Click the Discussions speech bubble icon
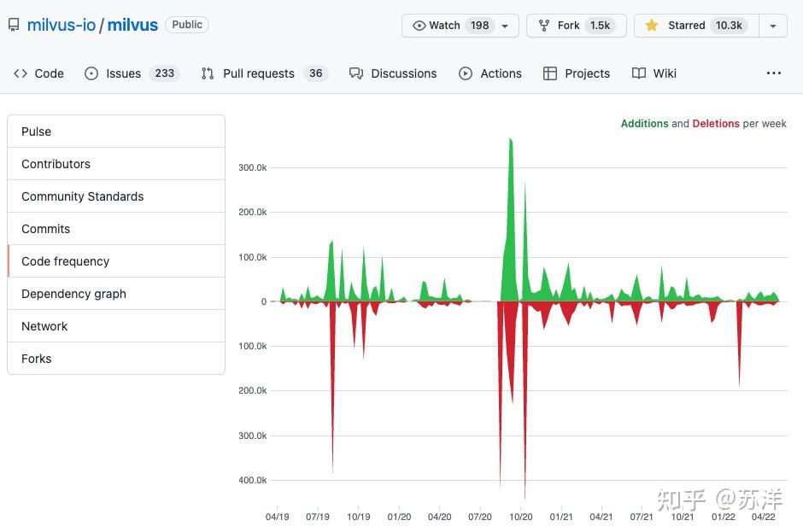 (356, 73)
